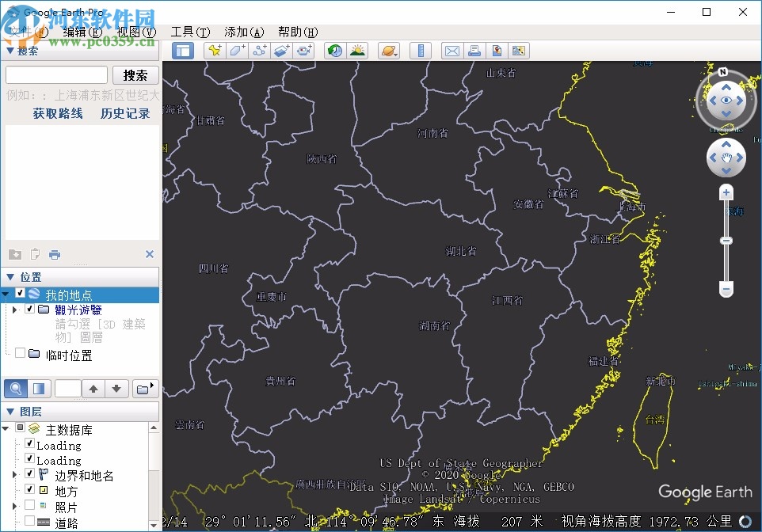The height and width of the screenshot is (532, 762).
Task: Print the search results
Action: click(x=55, y=254)
